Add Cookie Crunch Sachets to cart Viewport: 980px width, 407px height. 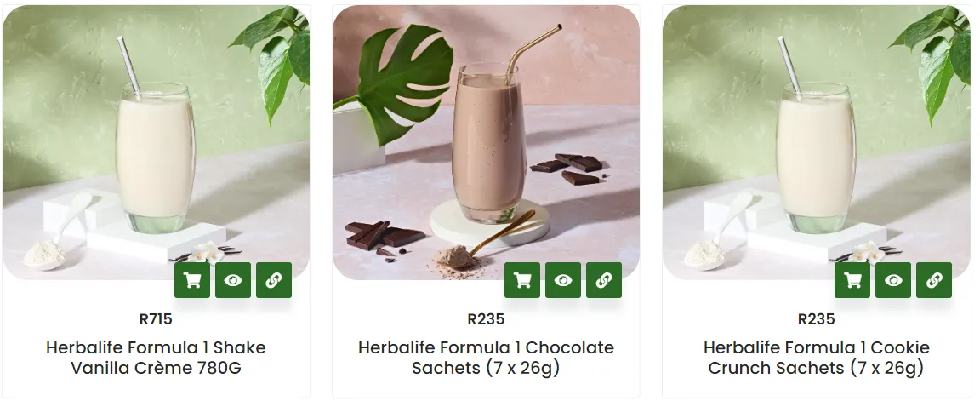(852, 280)
